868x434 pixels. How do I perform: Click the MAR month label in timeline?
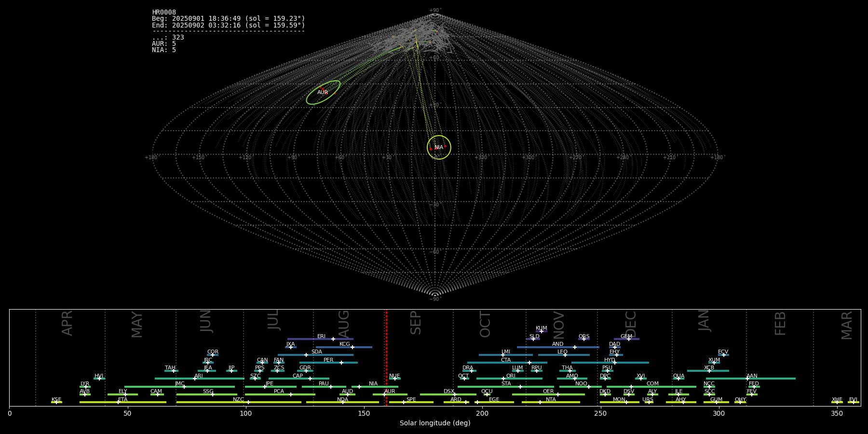pyautogui.click(x=847, y=325)
